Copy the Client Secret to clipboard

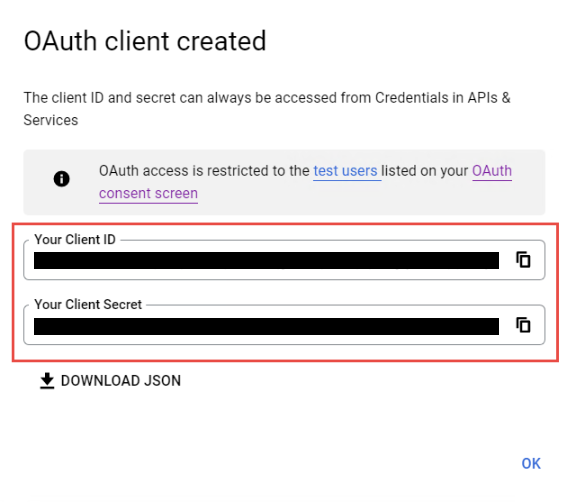pos(523,325)
